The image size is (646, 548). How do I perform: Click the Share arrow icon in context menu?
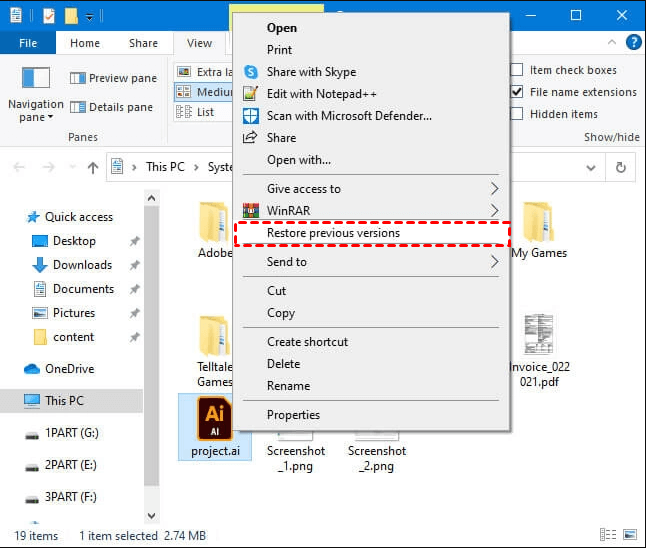tap(250, 137)
